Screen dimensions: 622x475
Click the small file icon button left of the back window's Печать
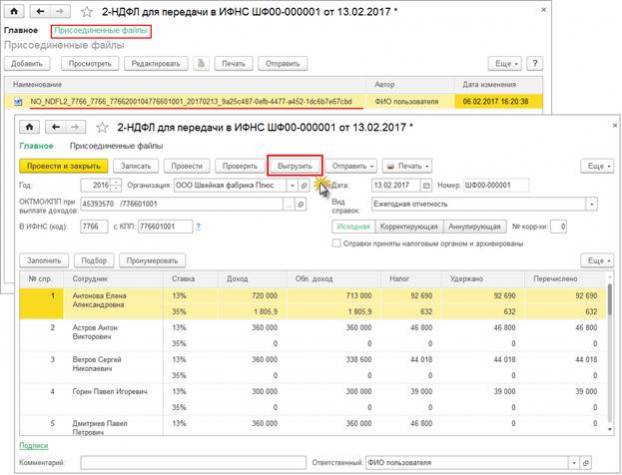(202, 62)
